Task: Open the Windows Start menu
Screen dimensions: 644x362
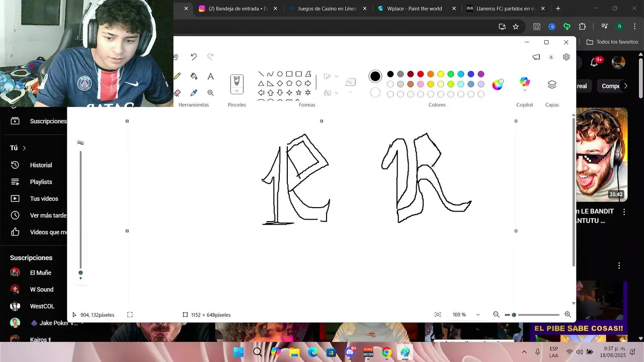Action: [x=238, y=352]
